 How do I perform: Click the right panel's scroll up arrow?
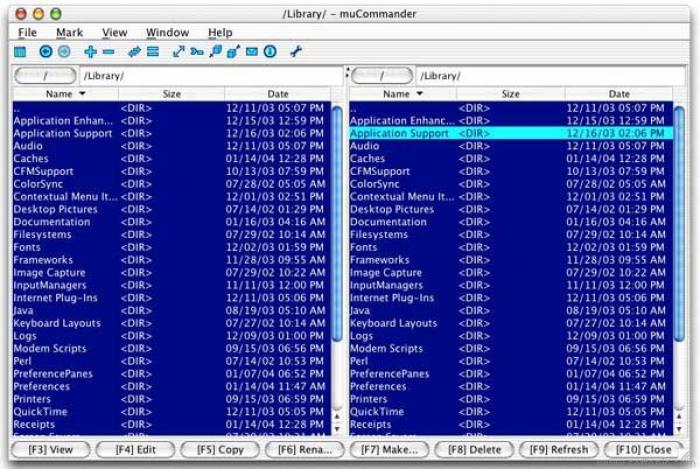click(x=679, y=416)
